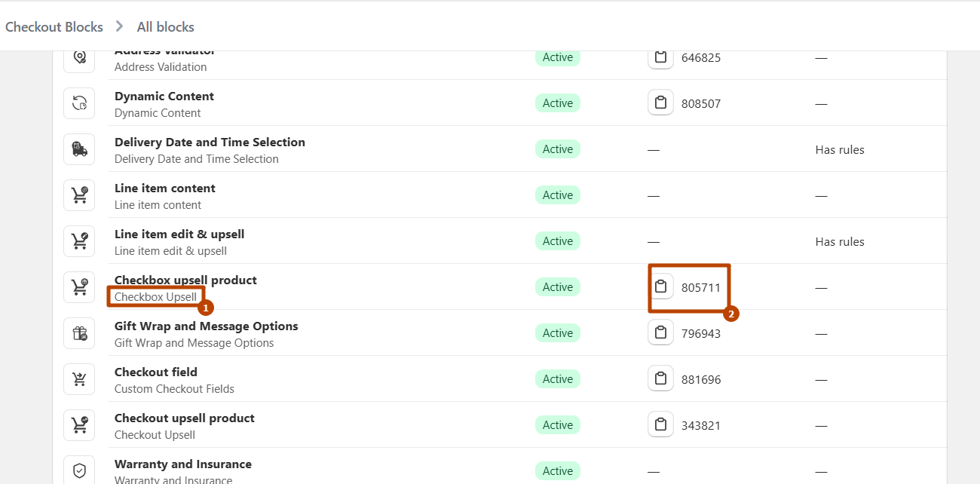Open Line item edit & upsell block
This screenshot has width=980, height=484.
click(x=179, y=234)
